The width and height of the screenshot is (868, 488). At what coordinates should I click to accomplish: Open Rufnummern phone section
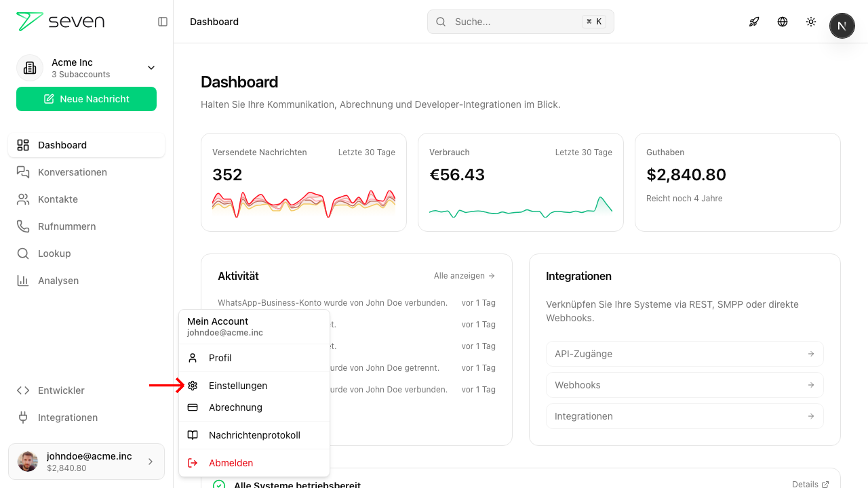click(x=66, y=226)
